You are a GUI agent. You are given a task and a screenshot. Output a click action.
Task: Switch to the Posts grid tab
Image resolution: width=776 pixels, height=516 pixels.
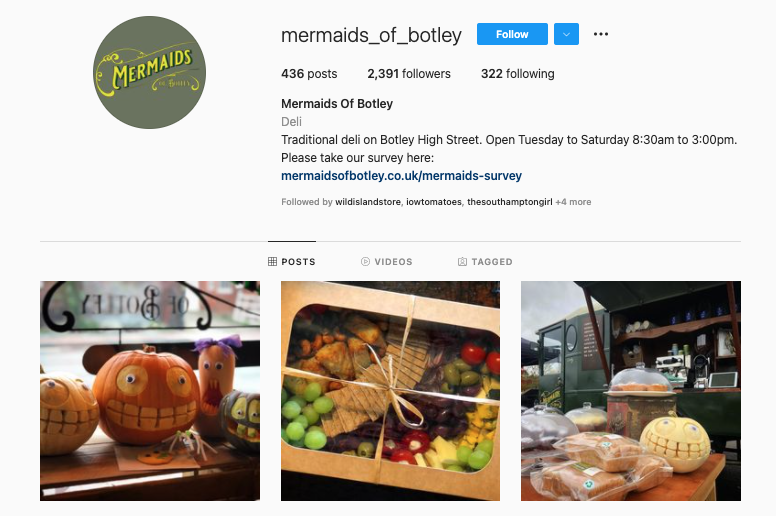click(292, 262)
